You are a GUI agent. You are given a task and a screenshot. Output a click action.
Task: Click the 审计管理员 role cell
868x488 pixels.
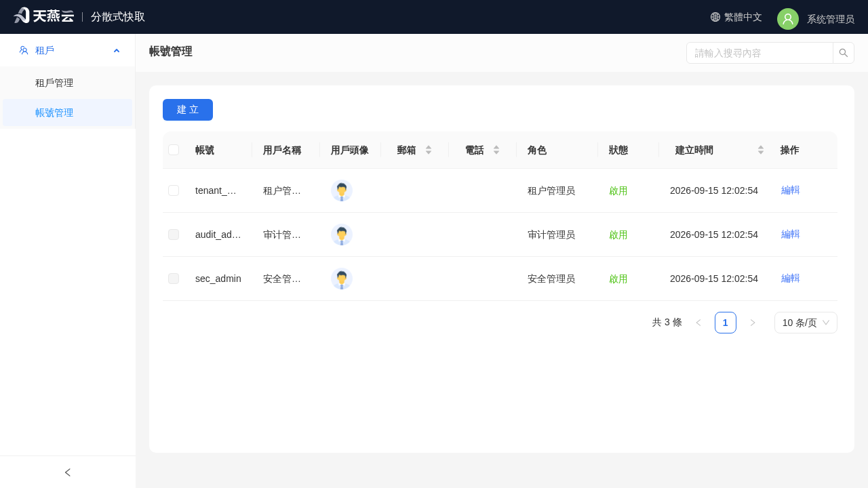pyautogui.click(x=551, y=235)
